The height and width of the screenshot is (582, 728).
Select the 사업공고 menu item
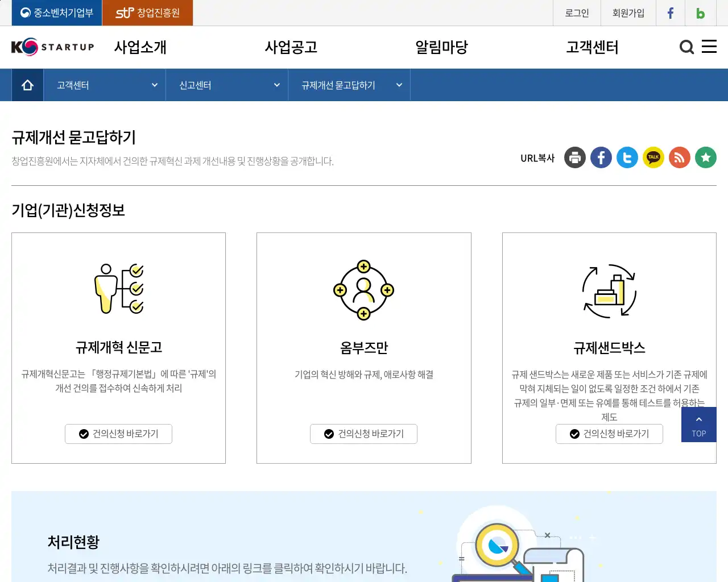291,47
